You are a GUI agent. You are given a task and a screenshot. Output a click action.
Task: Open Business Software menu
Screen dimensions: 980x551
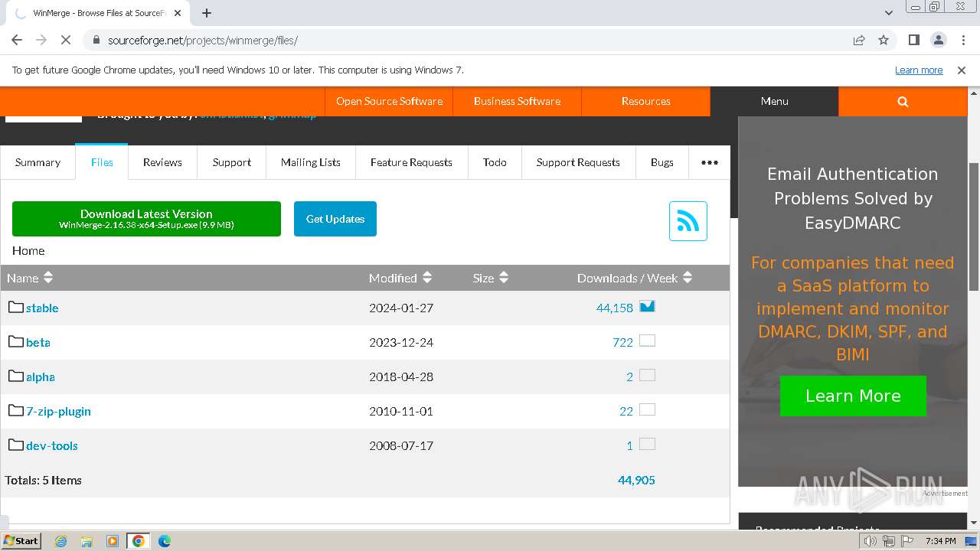(517, 101)
